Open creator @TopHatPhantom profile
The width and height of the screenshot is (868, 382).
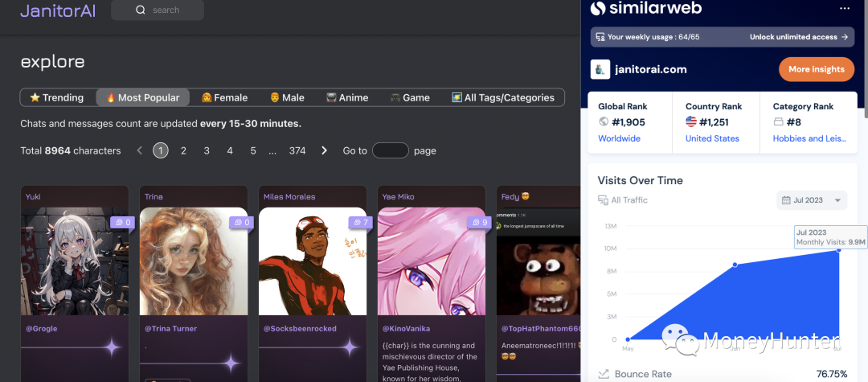[540, 329]
